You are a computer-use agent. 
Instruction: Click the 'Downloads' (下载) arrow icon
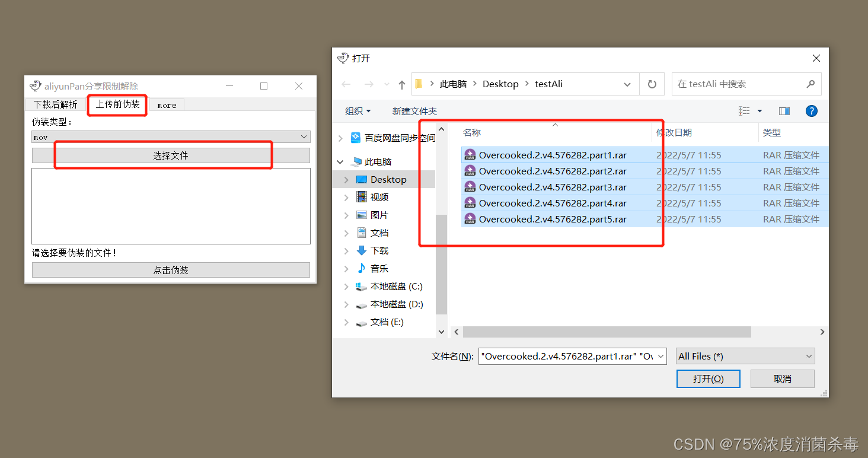pos(361,250)
